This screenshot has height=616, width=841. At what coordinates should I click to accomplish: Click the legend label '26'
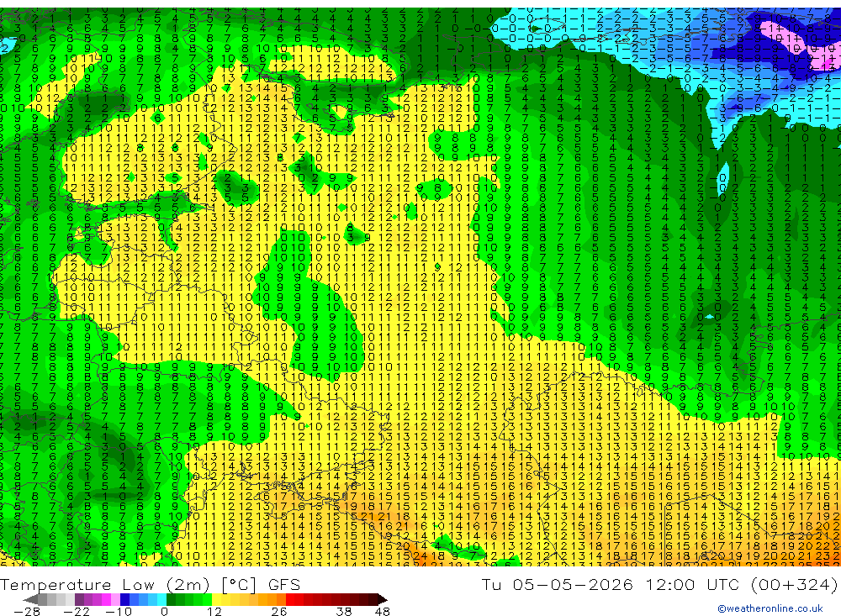(279, 612)
